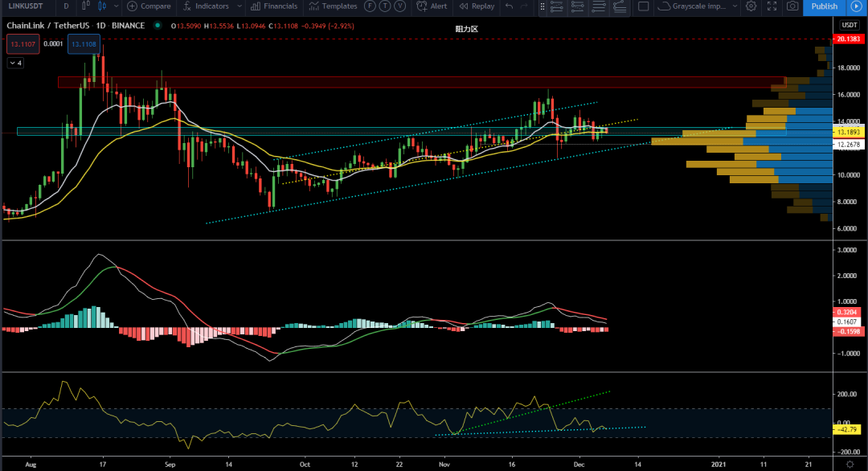Screen dimensions: 868x471
Task: Open the chart settings gear
Action: click(751, 6)
